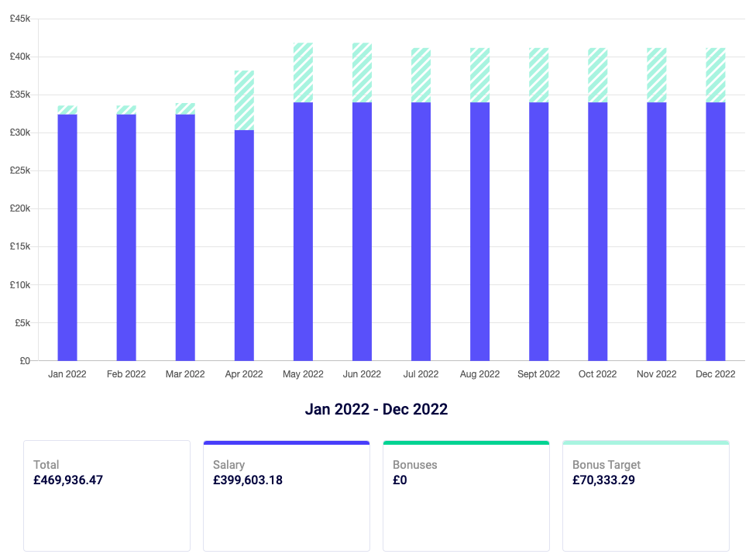Click the green color strip on Bonuses card
Viewport: 756px width, 554px height.
(466, 442)
